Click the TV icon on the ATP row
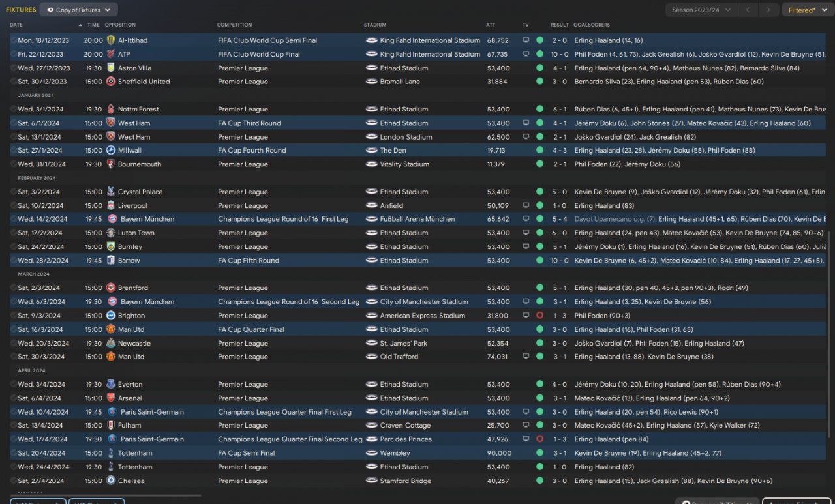The height and width of the screenshot is (504, 835). [x=526, y=54]
